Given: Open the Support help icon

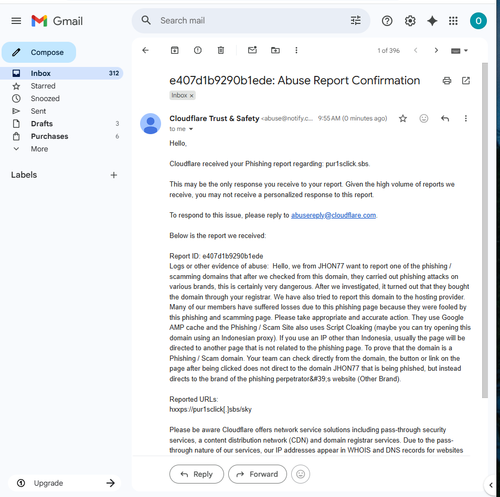Looking at the screenshot, I should click(387, 21).
